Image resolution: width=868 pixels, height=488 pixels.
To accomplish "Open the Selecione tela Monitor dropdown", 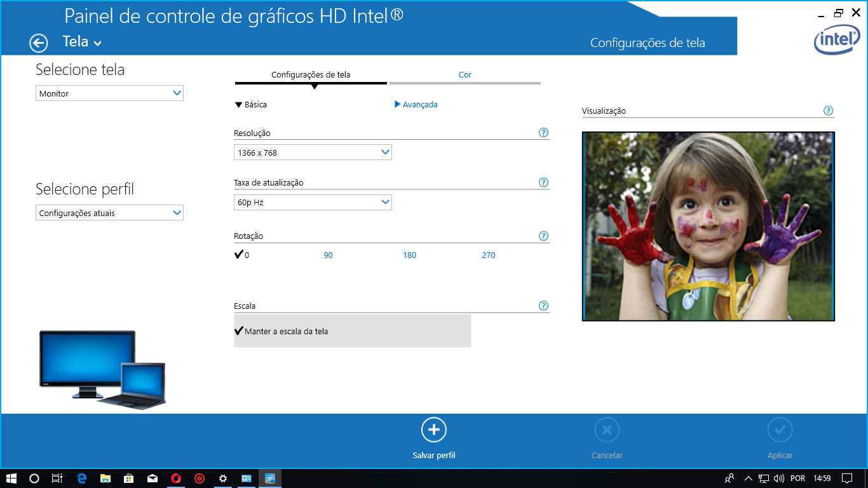I will click(x=109, y=93).
